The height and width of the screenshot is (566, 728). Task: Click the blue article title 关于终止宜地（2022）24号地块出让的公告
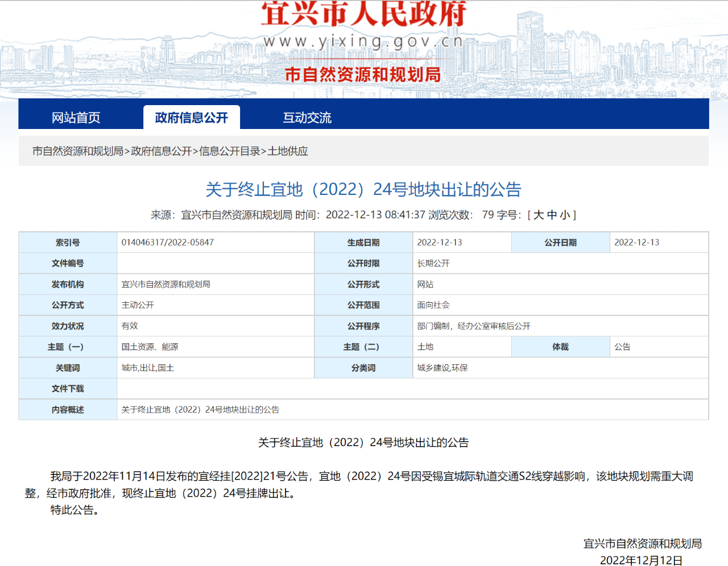point(363,189)
